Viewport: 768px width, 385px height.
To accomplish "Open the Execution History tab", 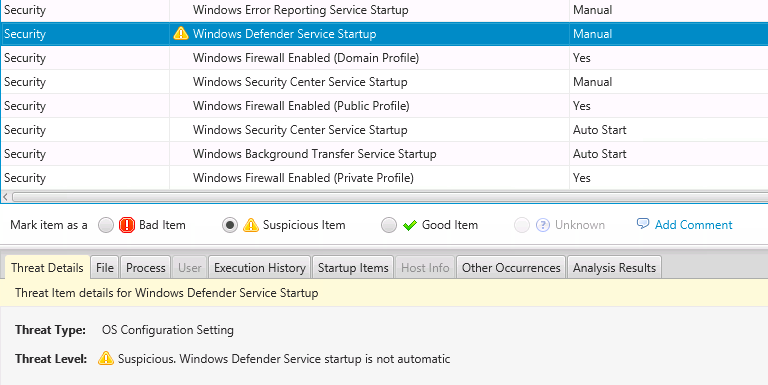I will 260,268.
